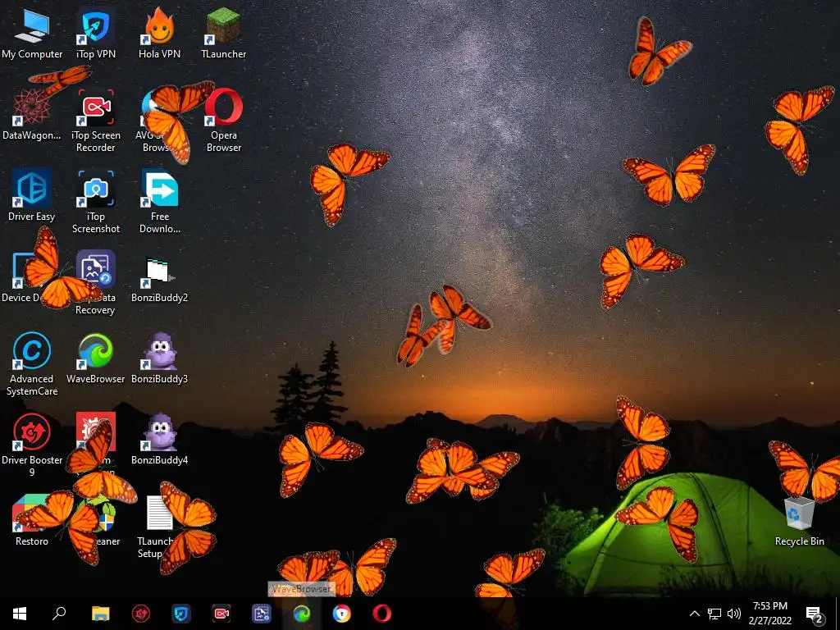Click the iTop Screen Recorder taskbar icon

(221, 614)
